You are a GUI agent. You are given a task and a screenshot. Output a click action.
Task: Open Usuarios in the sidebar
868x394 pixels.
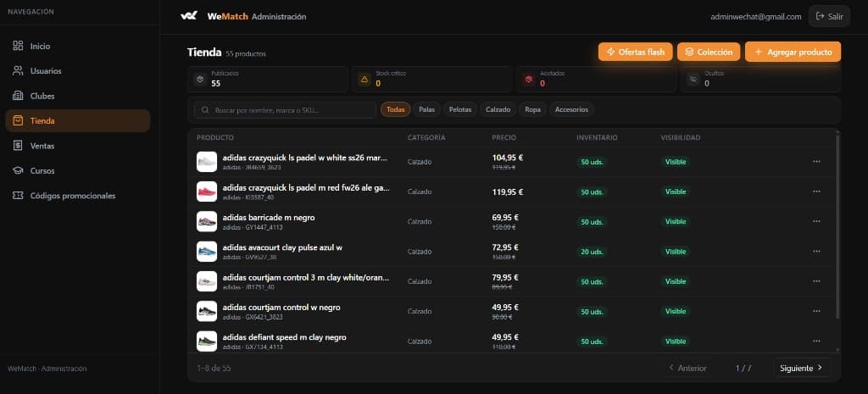tap(77, 71)
